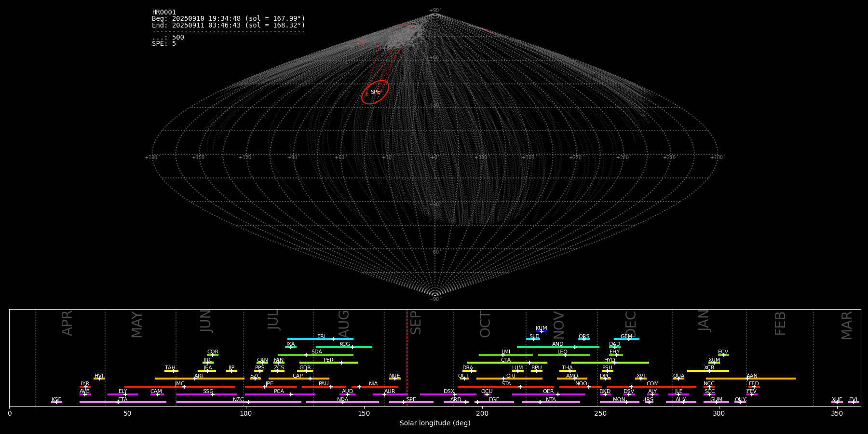Select the KCG green shower bar
Viewport: 868px width, 434px height.
point(344,347)
